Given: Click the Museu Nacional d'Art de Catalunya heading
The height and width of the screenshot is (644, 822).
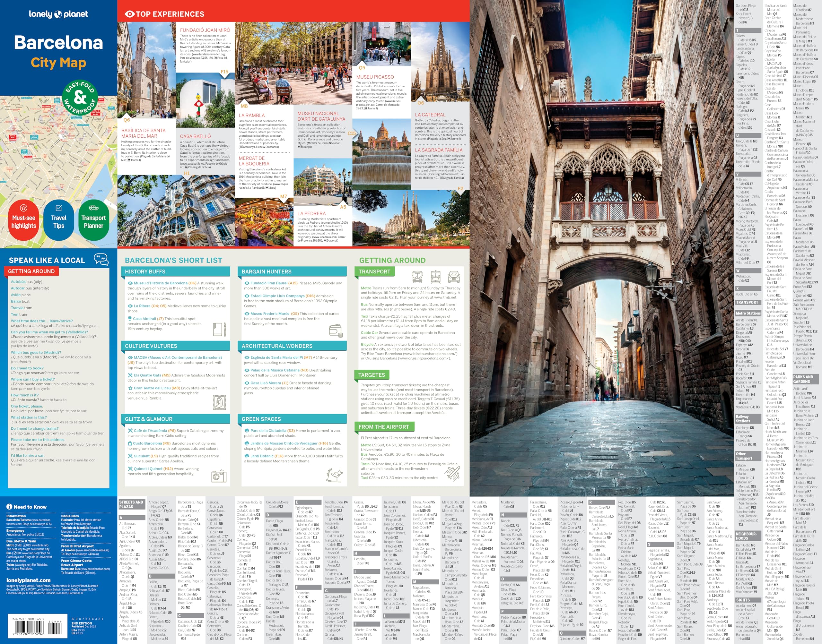Looking at the screenshot, I should [x=321, y=116].
